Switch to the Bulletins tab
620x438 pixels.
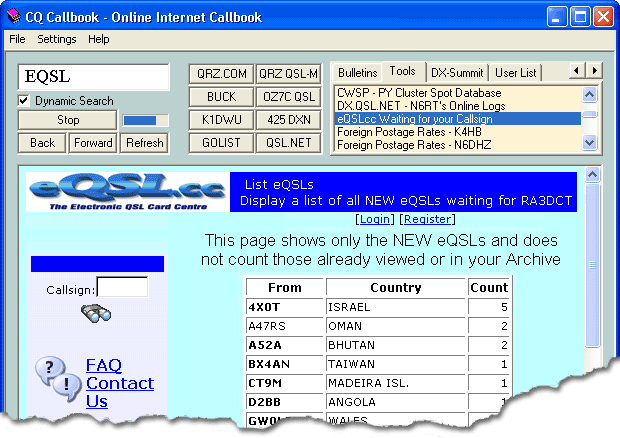pos(358,73)
